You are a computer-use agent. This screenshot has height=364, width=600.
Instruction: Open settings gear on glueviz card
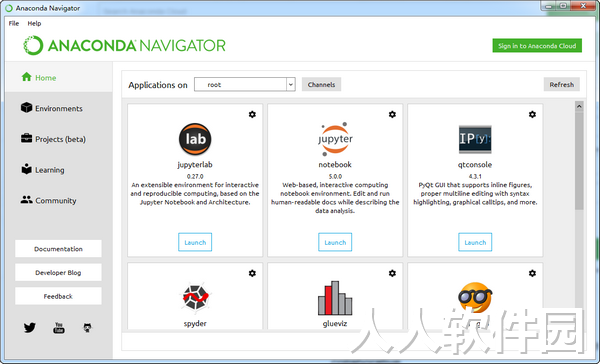392,273
